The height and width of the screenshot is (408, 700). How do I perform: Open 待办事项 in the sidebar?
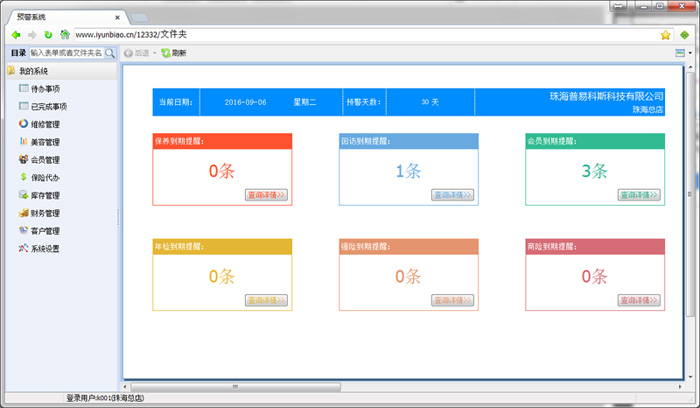[39, 89]
